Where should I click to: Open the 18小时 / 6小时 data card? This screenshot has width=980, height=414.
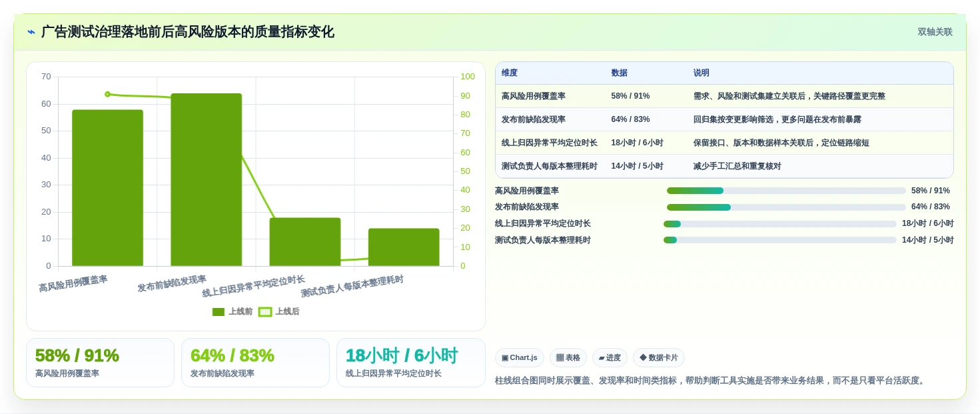click(411, 363)
